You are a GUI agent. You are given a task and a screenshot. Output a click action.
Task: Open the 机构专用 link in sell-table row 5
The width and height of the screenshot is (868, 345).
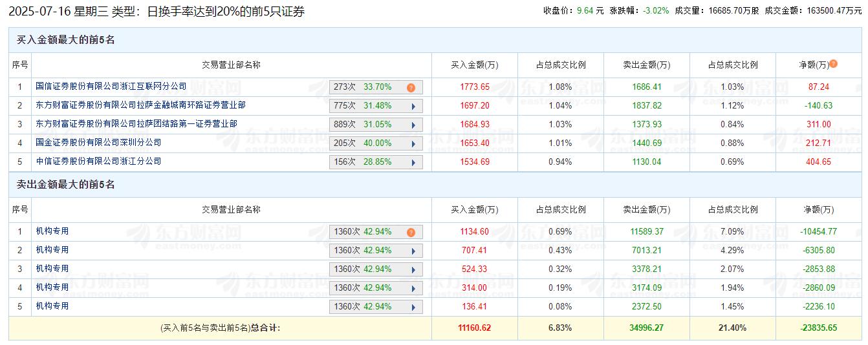click(52, 306)
